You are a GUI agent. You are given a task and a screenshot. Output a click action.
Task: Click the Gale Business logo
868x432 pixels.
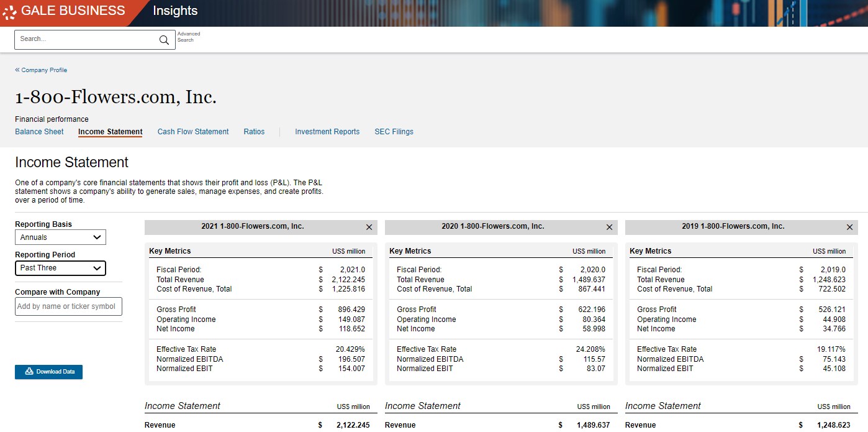pos(64,11)
